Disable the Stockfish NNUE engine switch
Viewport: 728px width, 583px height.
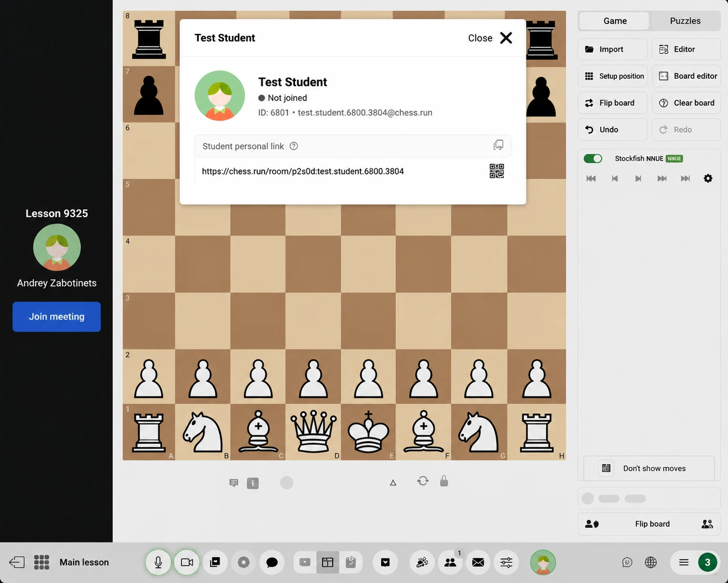[x=593, y=158]
